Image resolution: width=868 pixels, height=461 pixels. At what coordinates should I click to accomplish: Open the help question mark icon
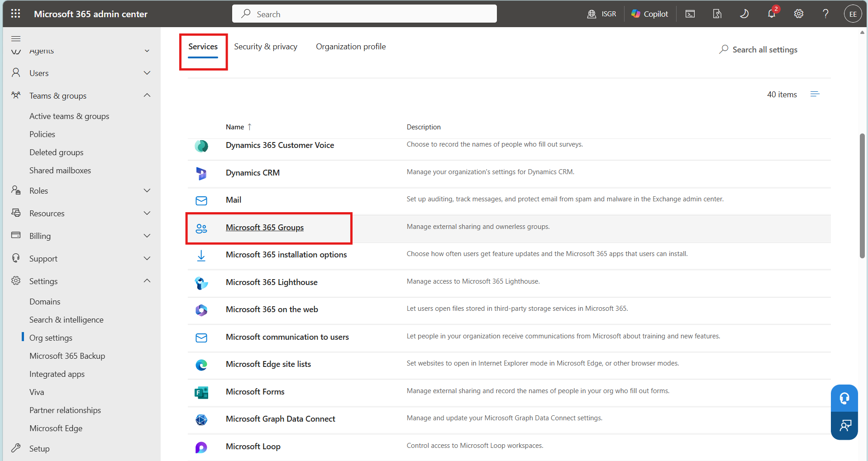point(825,14)
